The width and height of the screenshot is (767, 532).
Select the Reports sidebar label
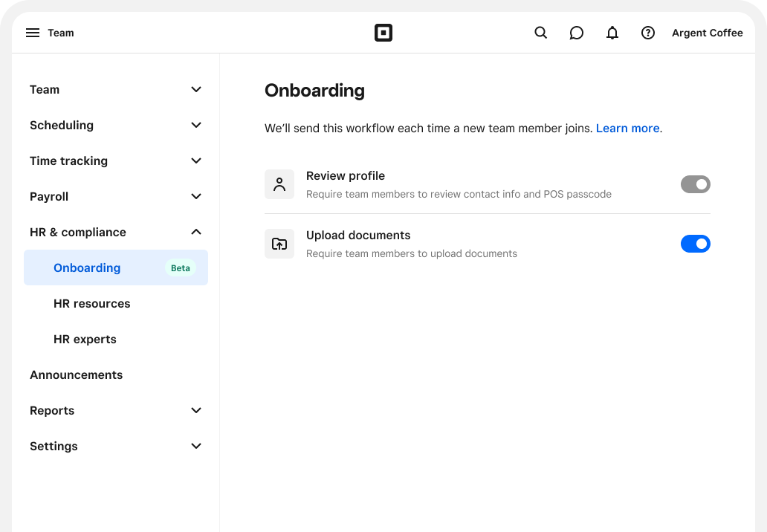pyautogui.click(x=52, y=411)
